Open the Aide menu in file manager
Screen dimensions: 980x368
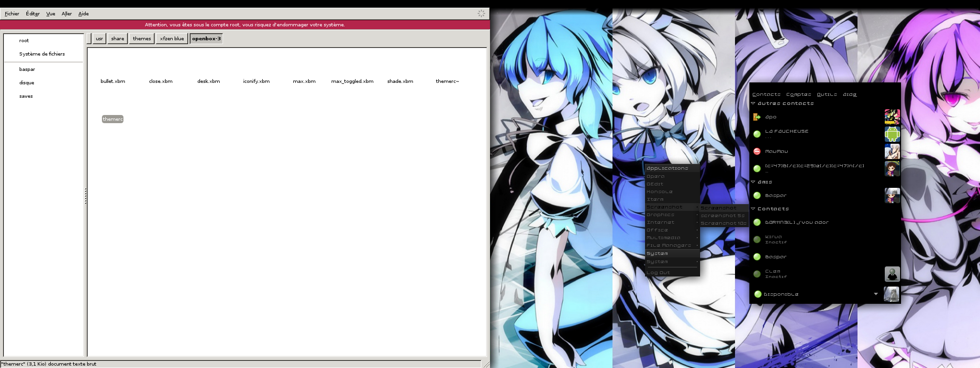click(x=83, y=14)
